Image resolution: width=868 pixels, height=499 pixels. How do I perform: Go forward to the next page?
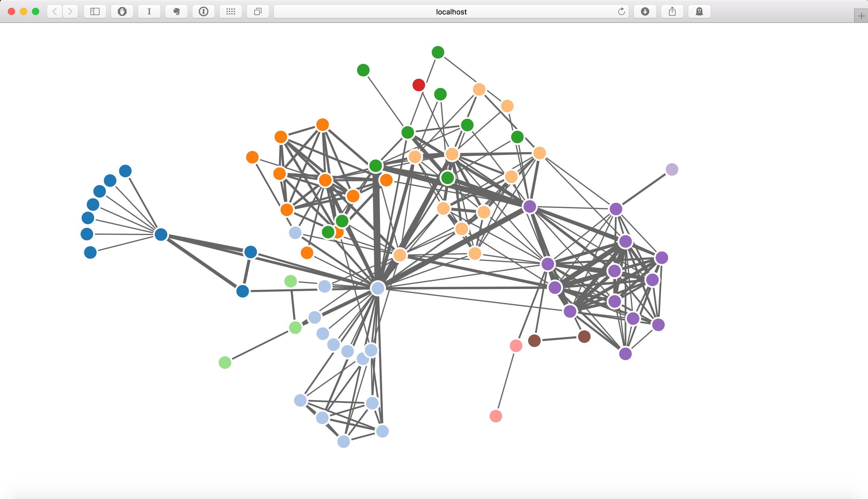(x=70, y=12)
